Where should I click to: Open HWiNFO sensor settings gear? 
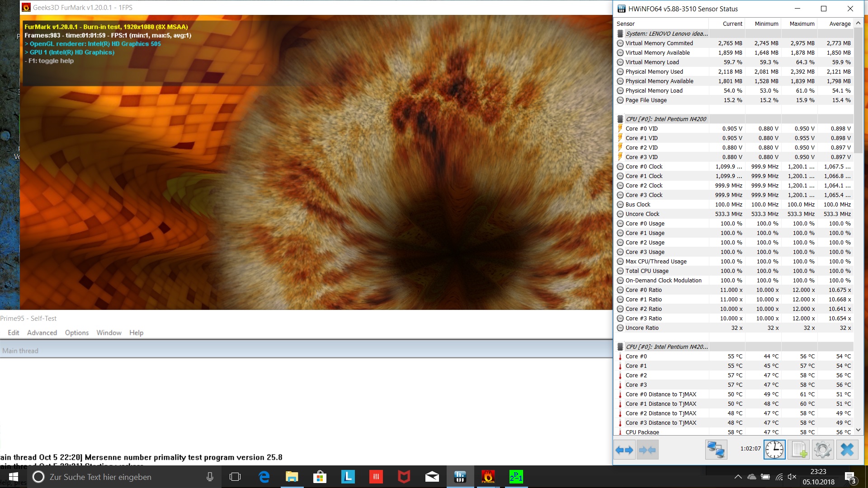822,450
